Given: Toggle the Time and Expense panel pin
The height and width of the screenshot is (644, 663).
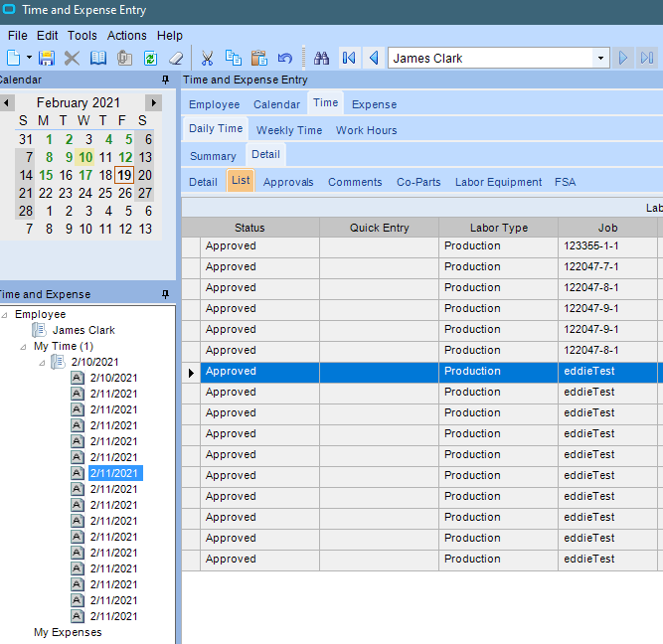Looking at the screenshot, I should click(165, 294).
